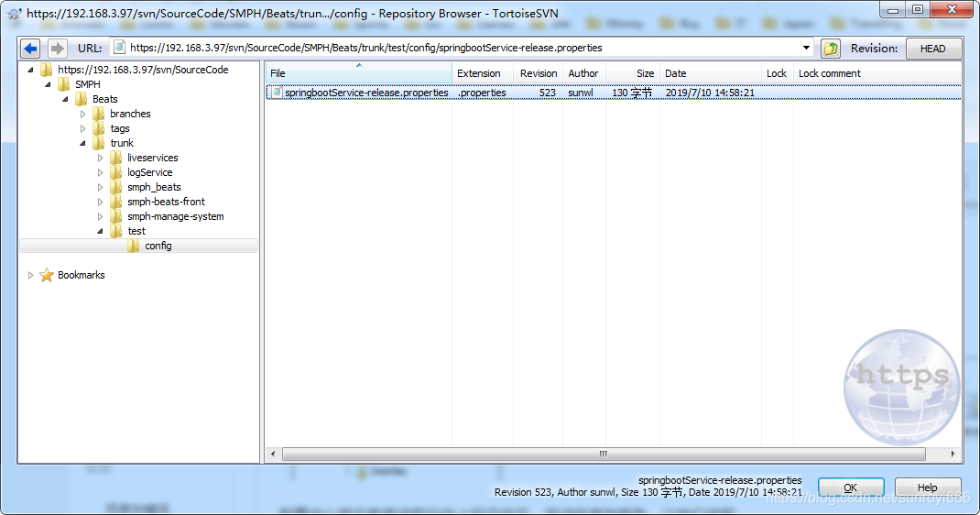Click the logService folder icon

click(116, 172)
